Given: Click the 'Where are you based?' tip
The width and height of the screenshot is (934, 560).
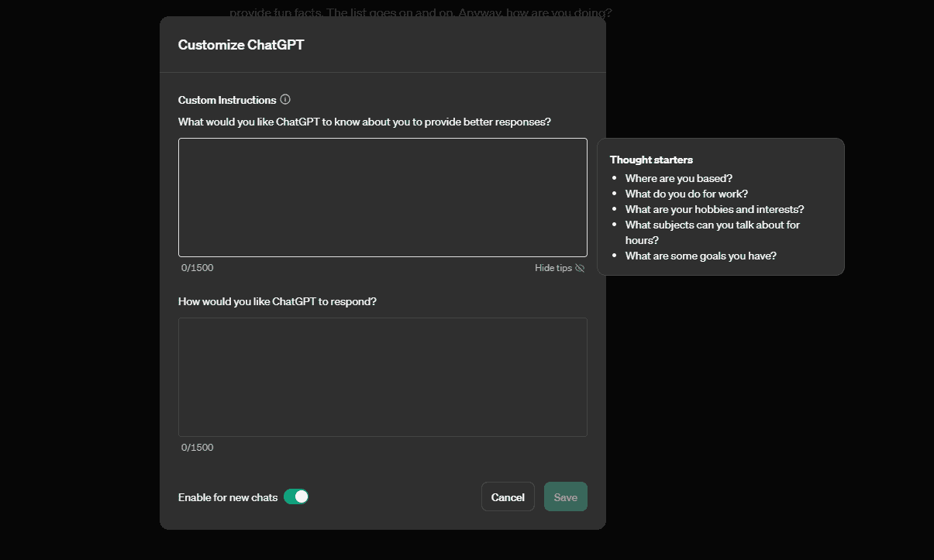Looking at the screenshot, I should 679,178.
